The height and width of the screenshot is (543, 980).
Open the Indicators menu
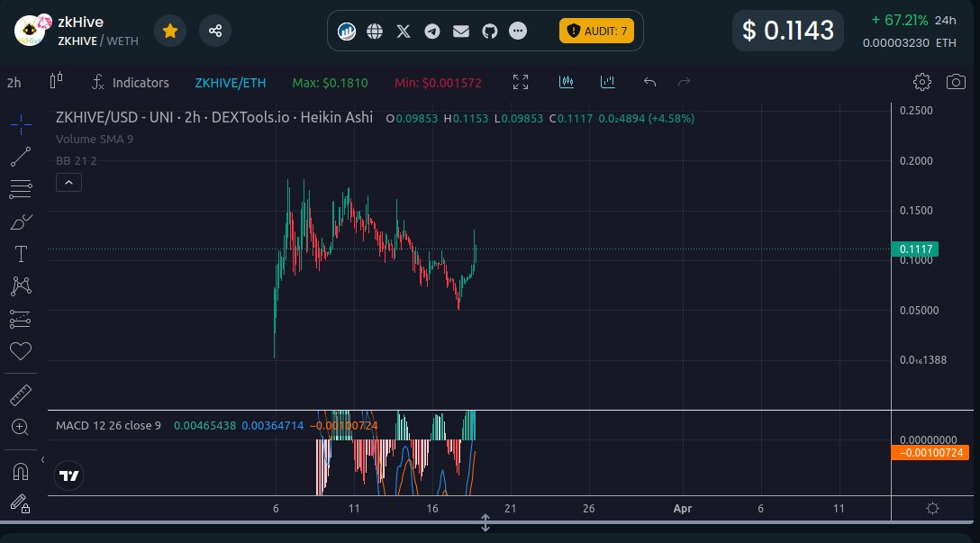(x=130, y=83)
